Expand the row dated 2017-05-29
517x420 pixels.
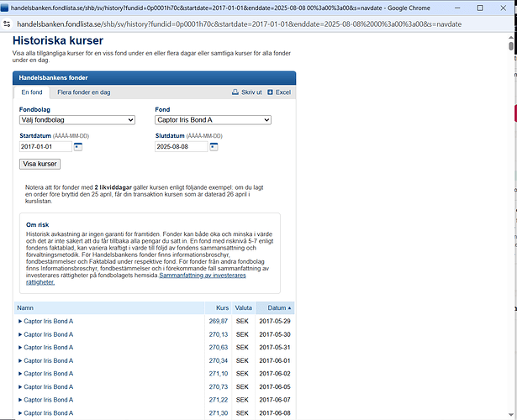tap(20, 321)
